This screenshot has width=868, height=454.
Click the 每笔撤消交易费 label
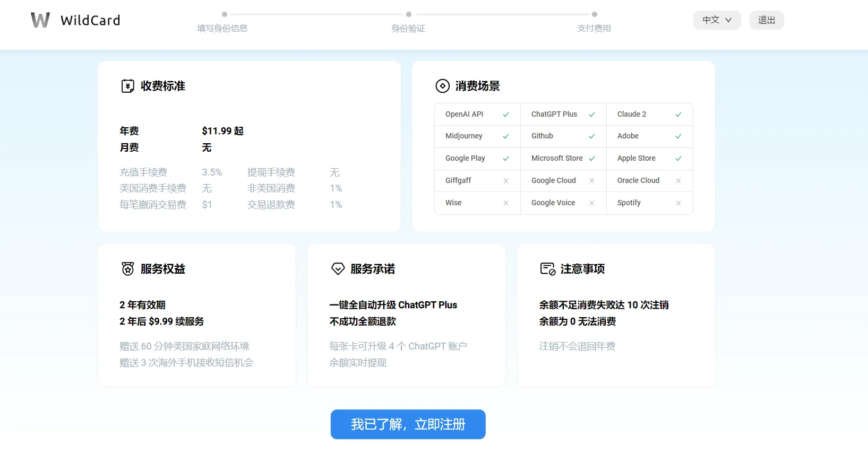[x=153, y=205]
